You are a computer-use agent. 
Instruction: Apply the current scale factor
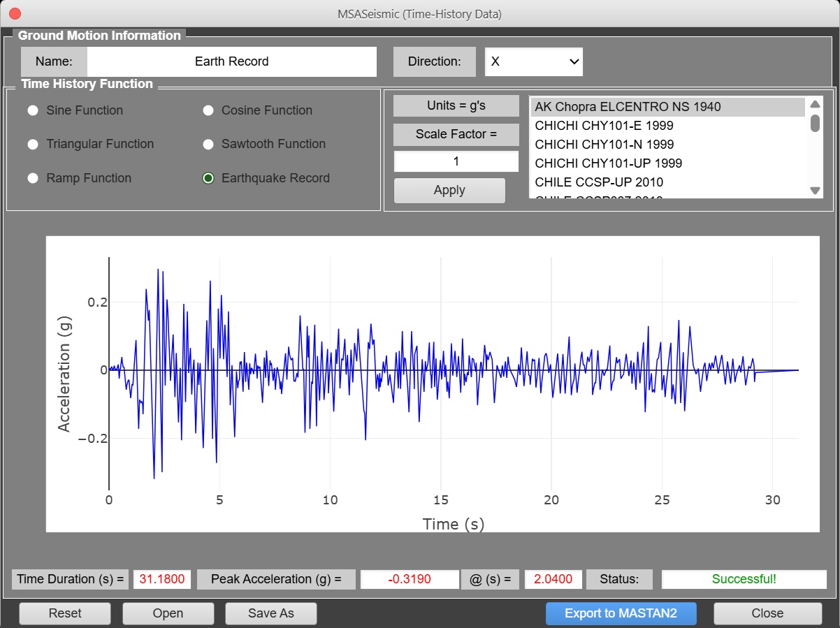[x=449, y=190]
